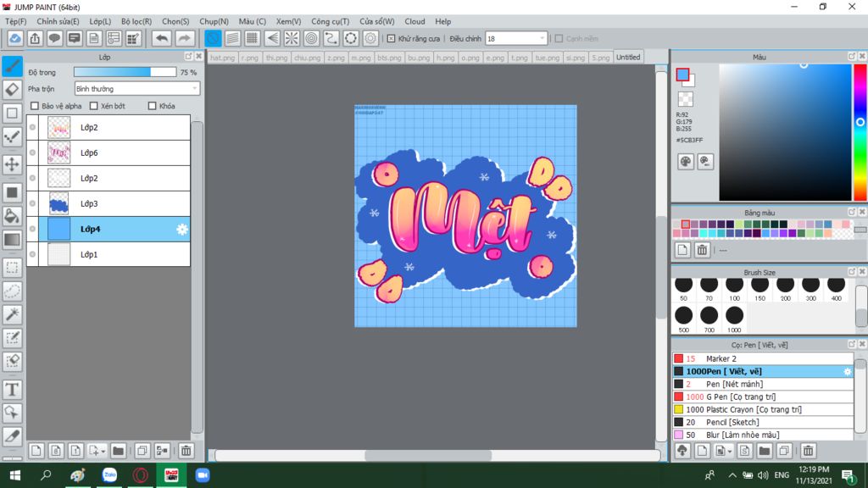Choose brush size 700 preset

point(709,319)
